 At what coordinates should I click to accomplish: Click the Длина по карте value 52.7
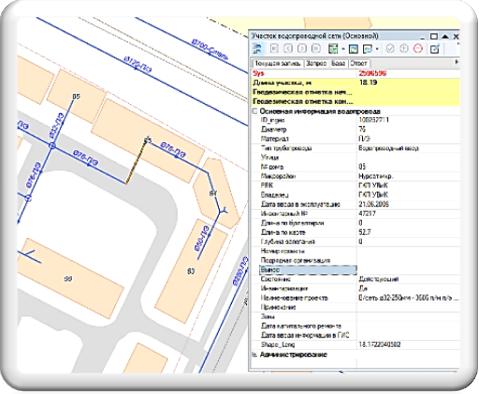(365, 232)
